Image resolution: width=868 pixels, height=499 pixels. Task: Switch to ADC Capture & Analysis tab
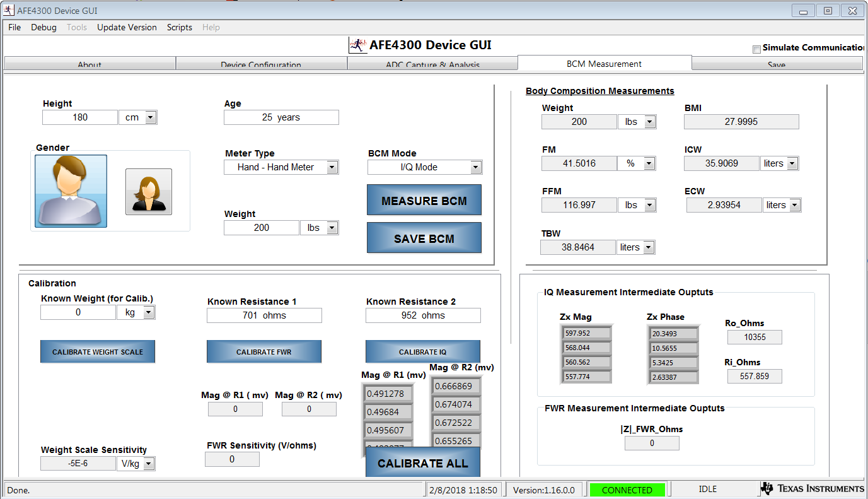pos(432,64)
